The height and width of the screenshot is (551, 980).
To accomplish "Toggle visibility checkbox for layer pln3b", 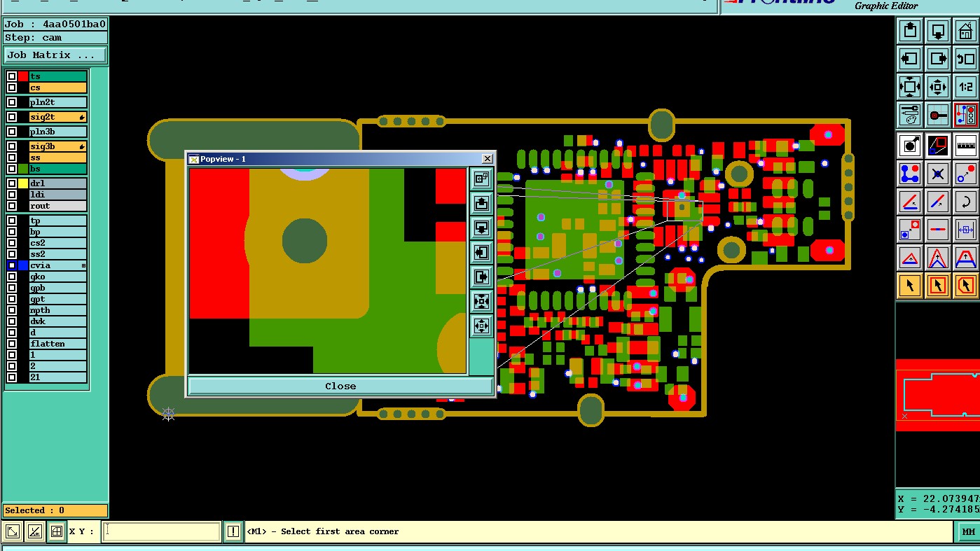I will coord(12,132).
